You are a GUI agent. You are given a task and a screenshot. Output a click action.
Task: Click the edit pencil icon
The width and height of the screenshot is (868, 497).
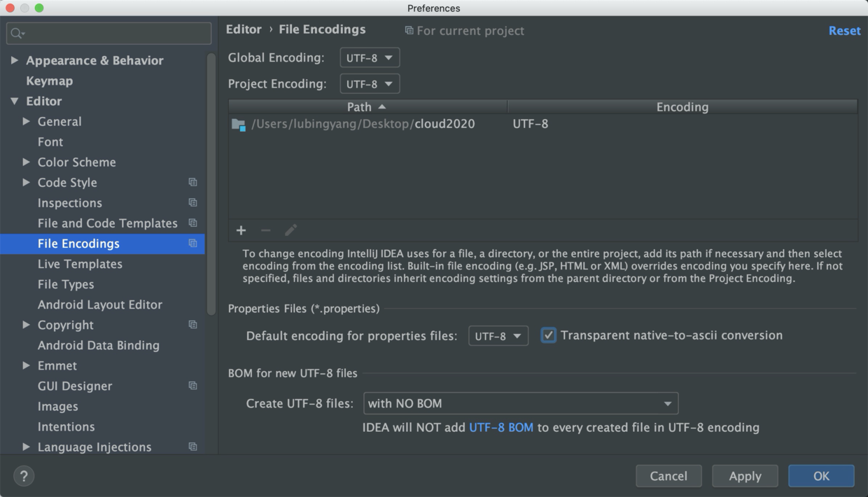(x=290, y=230)
